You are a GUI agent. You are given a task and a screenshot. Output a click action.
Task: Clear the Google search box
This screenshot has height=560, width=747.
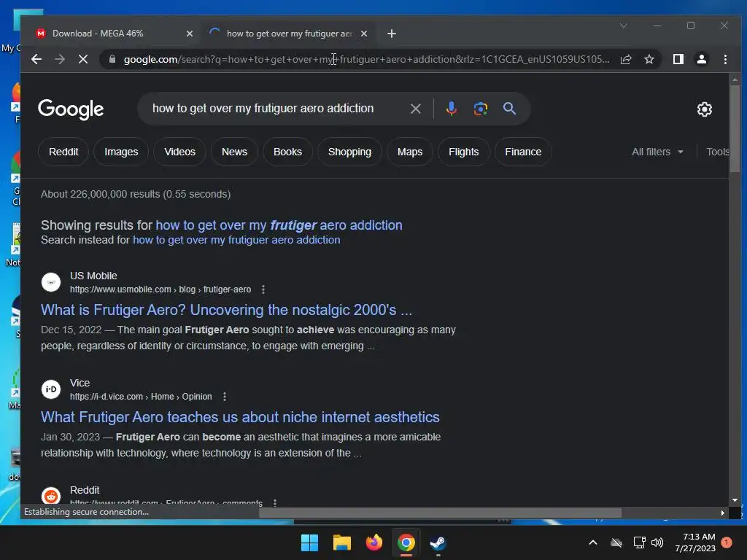[x=415, y=109]
